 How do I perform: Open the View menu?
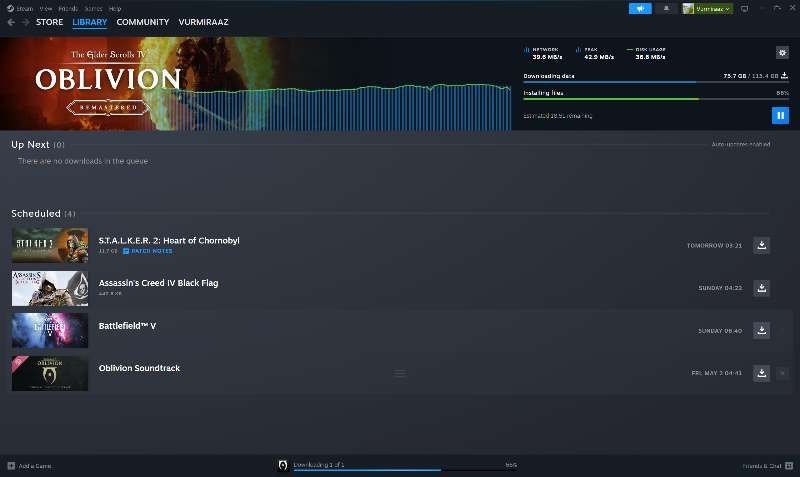45,9
